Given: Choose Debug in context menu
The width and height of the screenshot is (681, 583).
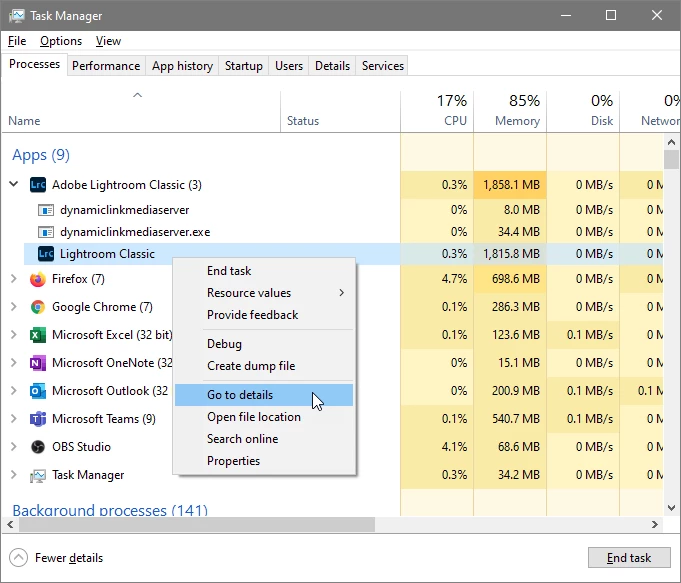Looking at the screenshot, I should pyautogui.click(x=264, y=344).
